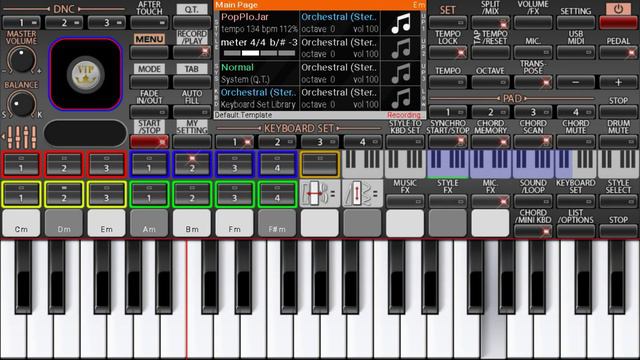
Task: Toggle the Pedal button
Action: click(x=618, y=52)
